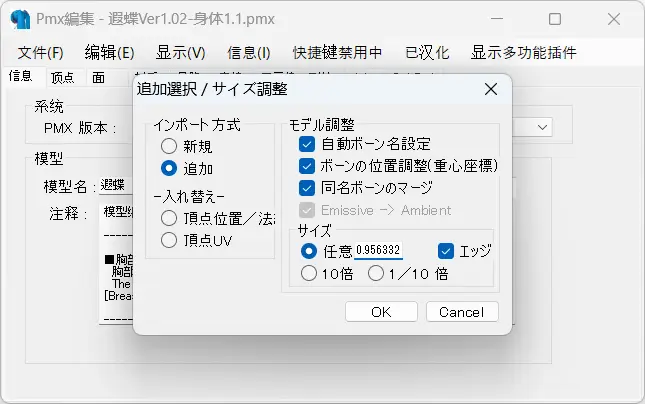Uncheck 自動ボーン名設定 checkbox

point(307,144)
